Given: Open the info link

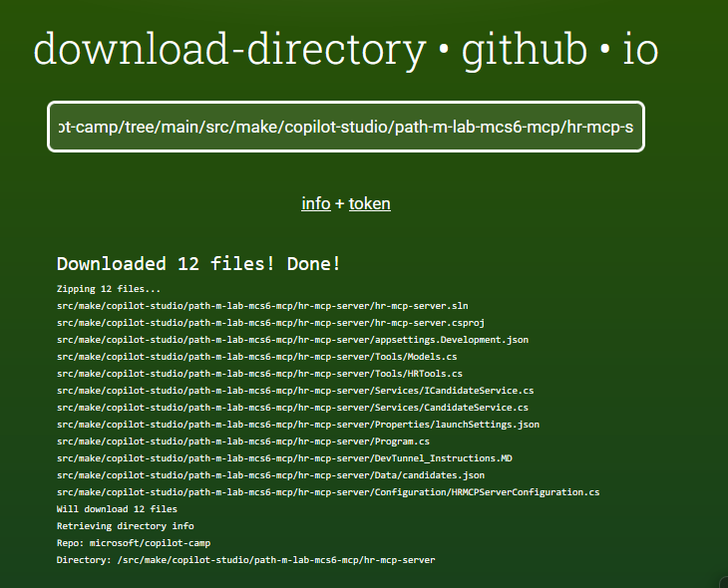Looking at the screenshot, I should click(315, 203).
